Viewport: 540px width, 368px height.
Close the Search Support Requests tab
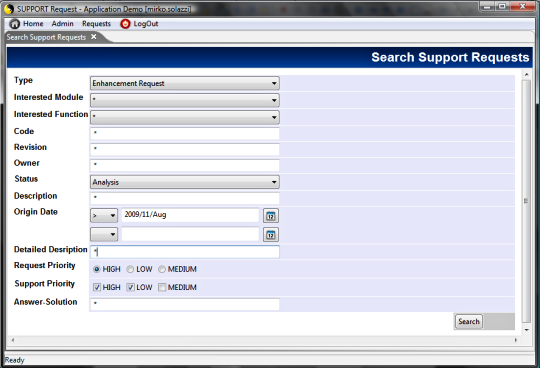[x=94, y=37]
